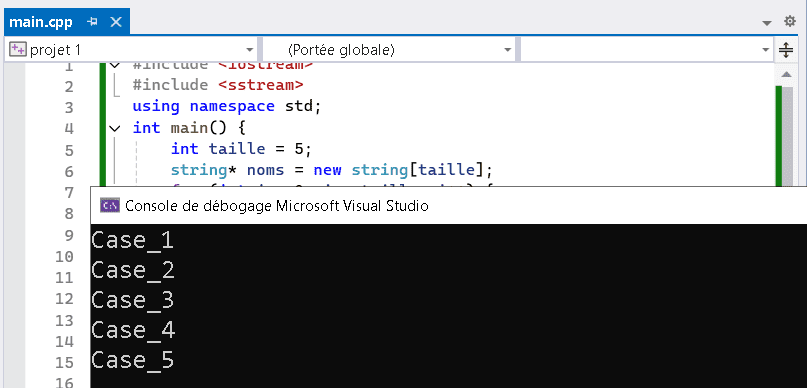Click line number 3 in the gutter
Viewport: 807px width, 388px height.
pyautogui.click(x=69, y=107)
